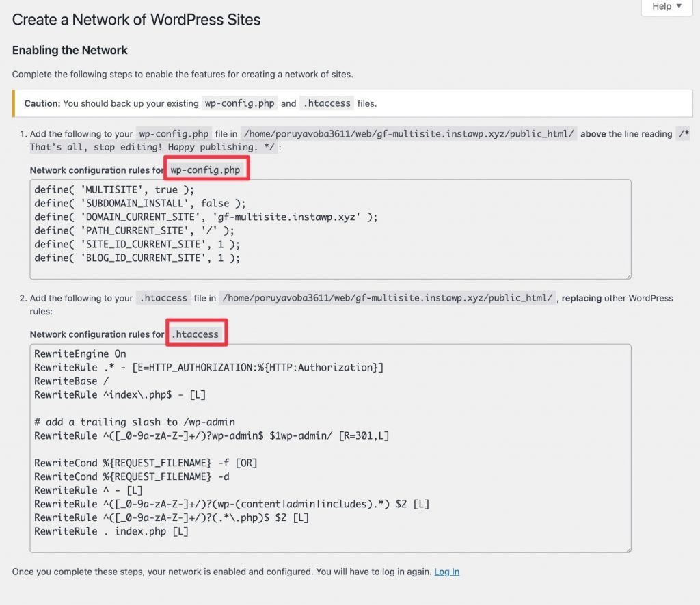Click the Enabling the Network subheading

pos(70,50)
